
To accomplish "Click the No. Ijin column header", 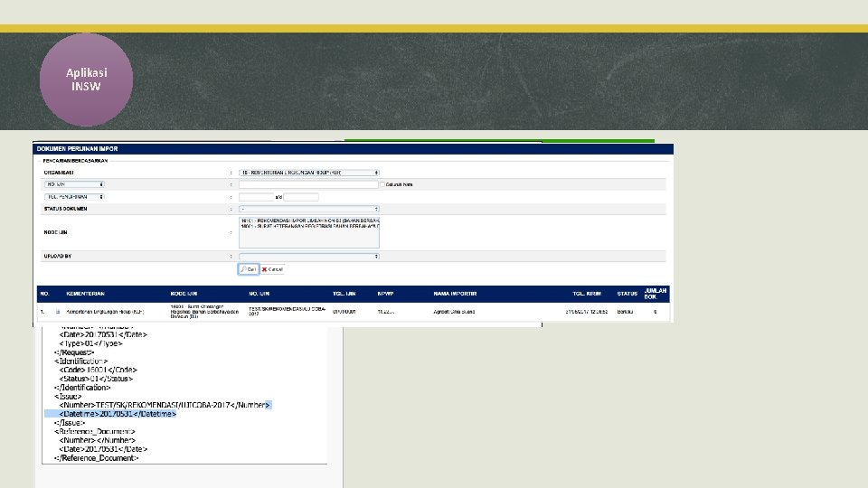I will tap(259, 294).
